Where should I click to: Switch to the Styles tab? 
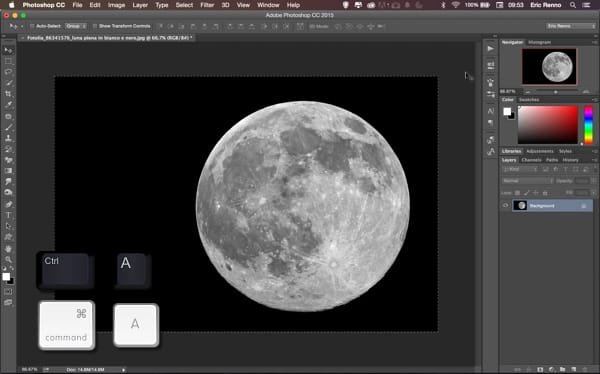565,151
